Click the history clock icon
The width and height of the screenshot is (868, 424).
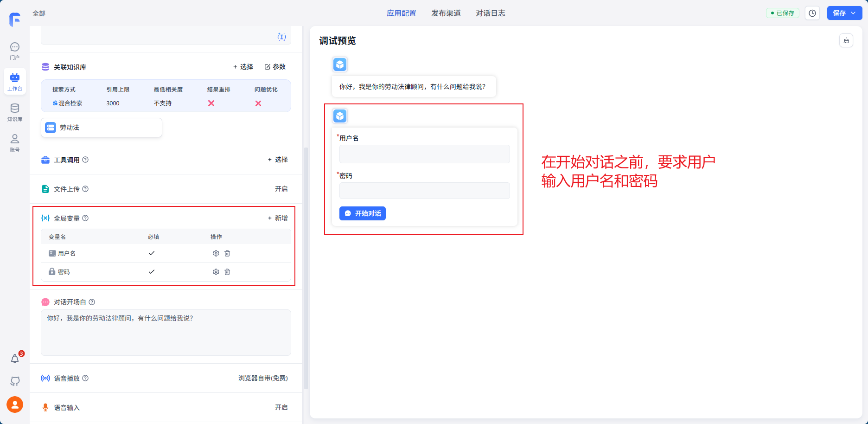pos(812,13)
